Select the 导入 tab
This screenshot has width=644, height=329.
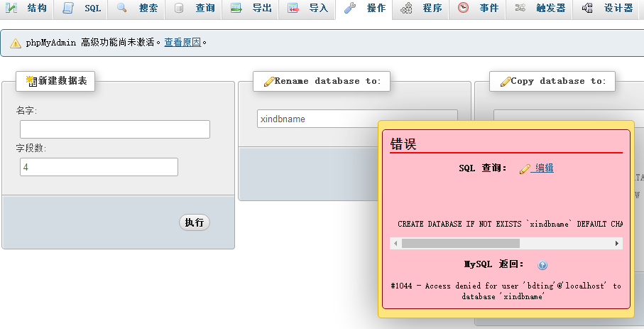point(307,9)
